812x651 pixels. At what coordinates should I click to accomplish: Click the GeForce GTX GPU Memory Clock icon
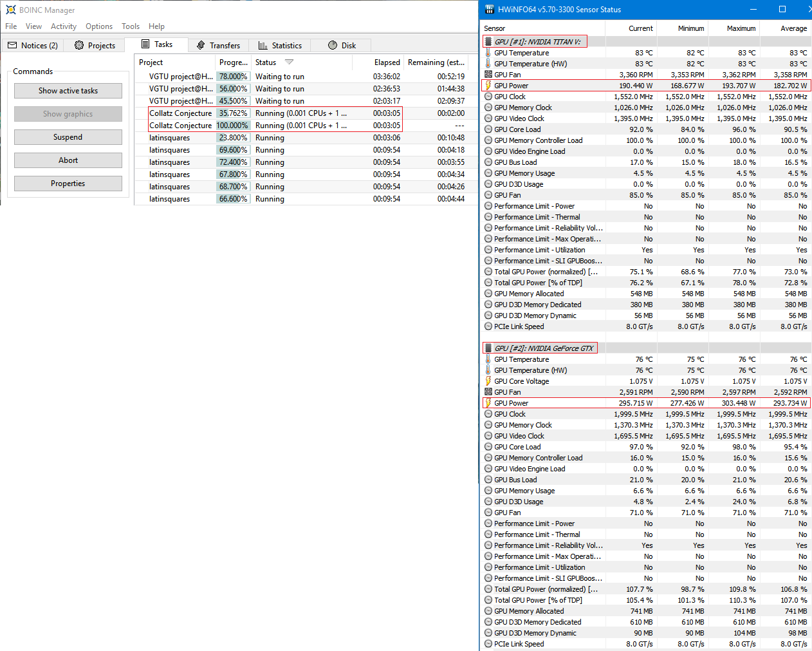[488, 425]
